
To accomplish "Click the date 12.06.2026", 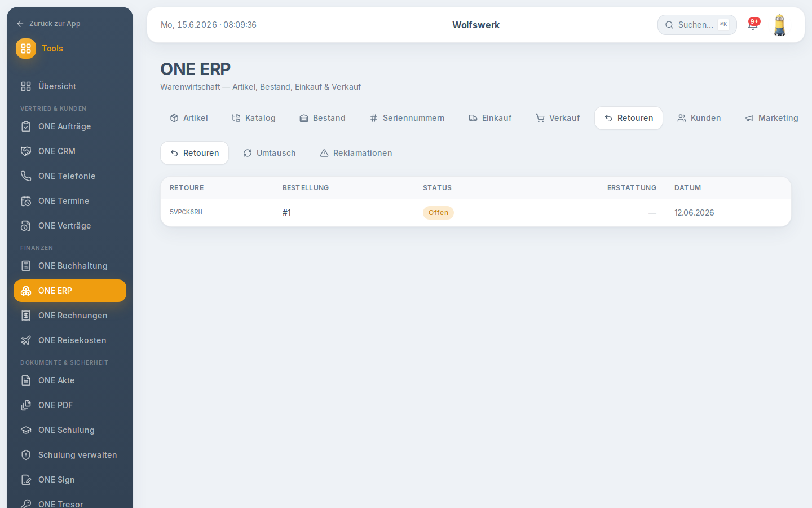I will pyautogui.click(x=694, y=213).
